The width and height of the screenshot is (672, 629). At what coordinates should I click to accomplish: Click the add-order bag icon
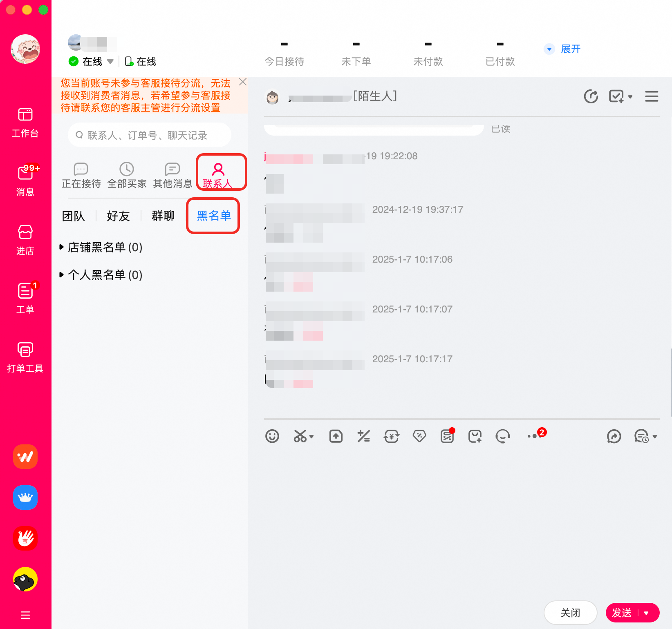(475, 436)
